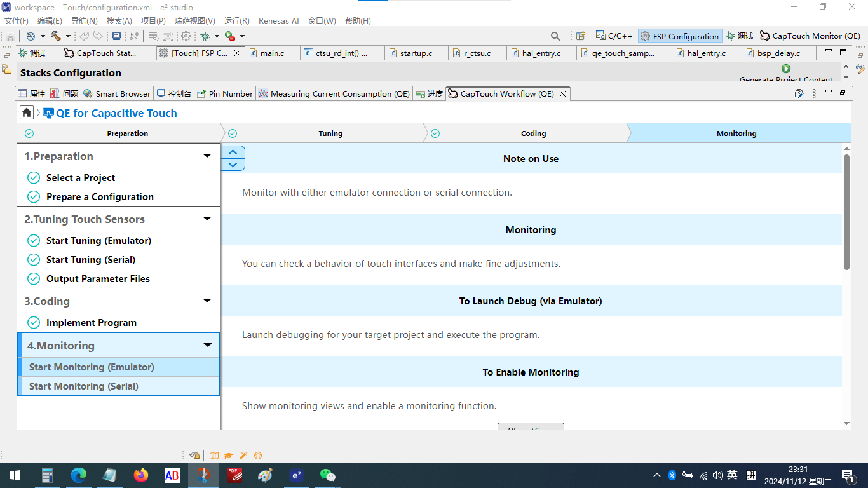
Task: Close the [Touch] FSP Configuration tab
Action: coord(238,53)
